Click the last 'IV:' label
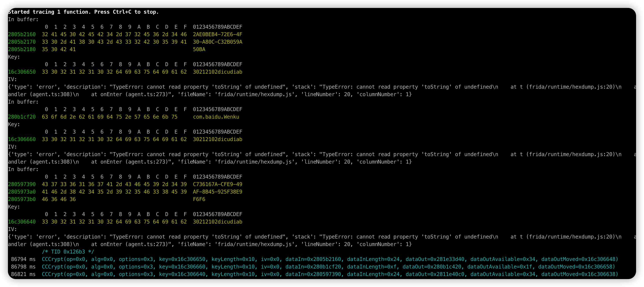Image resolution: width=644 pixels, height=287 pixels. point(13,229)
